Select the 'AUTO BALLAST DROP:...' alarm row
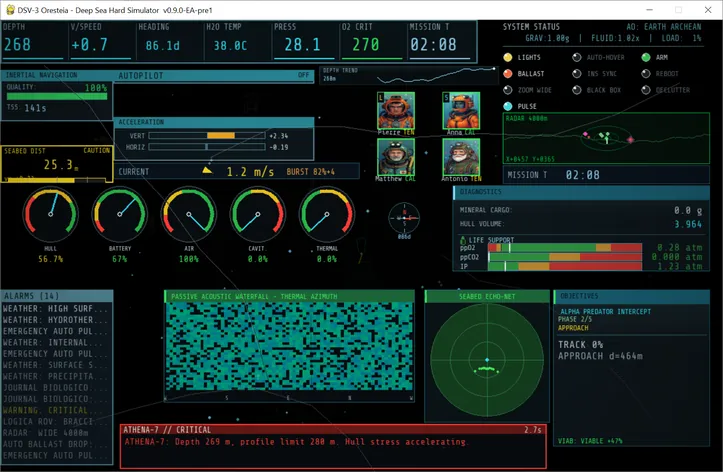This screenshot has height=472, width=723. tap(57, 444)
